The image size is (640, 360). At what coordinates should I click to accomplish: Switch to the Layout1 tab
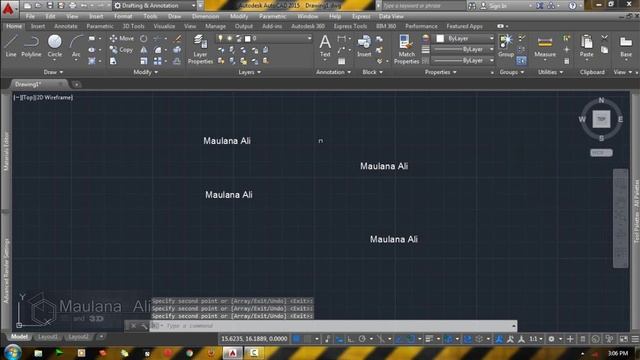pos(47,337)
